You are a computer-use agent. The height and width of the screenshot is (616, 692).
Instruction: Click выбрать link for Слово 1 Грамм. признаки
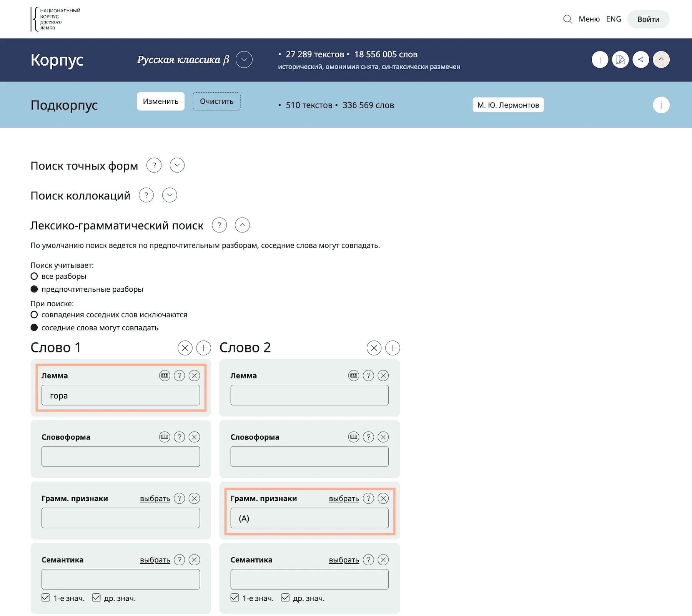[x=155, y=499]
